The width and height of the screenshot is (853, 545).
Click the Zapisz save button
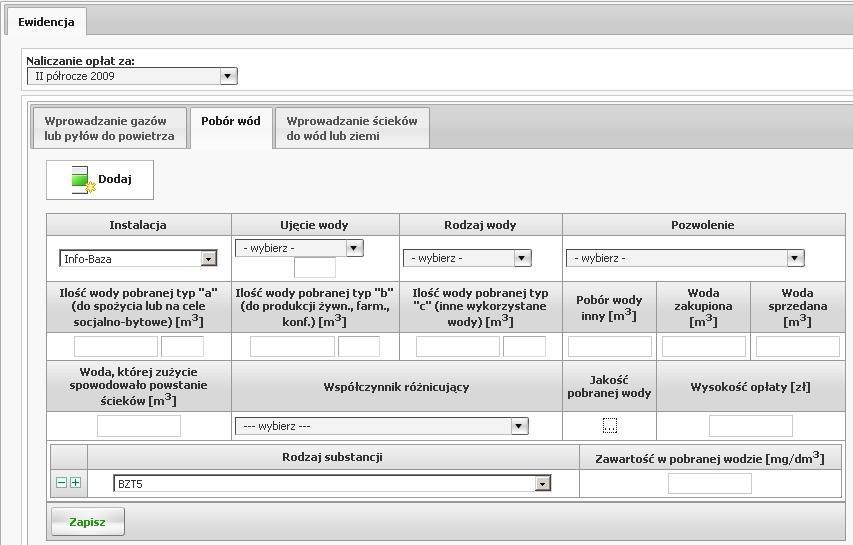(88, 522)
